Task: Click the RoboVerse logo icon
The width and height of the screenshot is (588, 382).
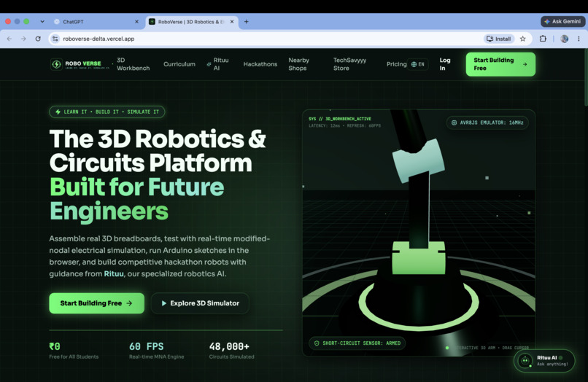Action: (x=56, y=64)
